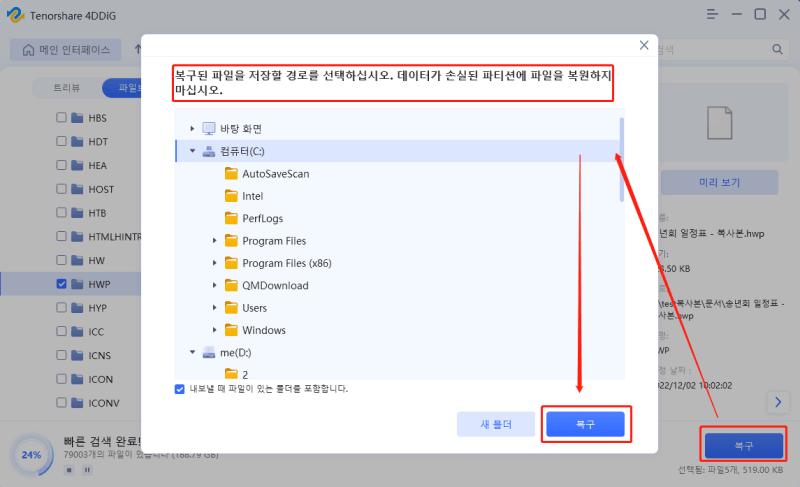Click the AutoSaveScan folder icon

tap(231, 173)
